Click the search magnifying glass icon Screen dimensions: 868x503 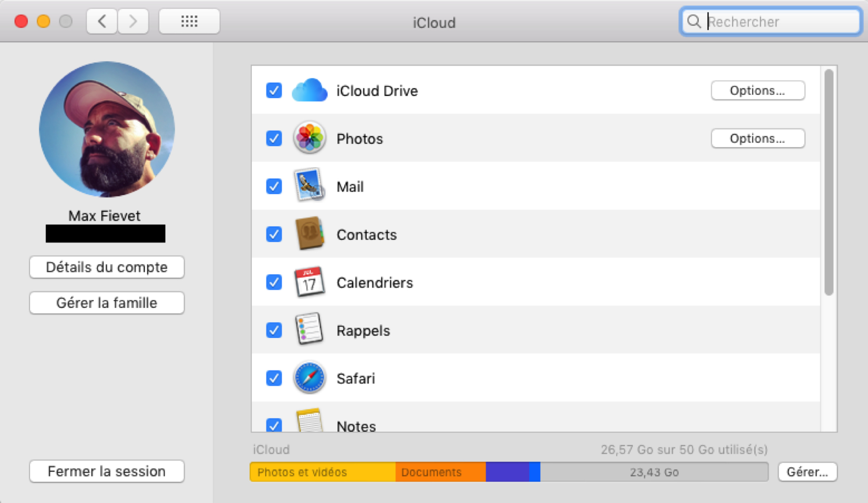(x=694, y=21)
